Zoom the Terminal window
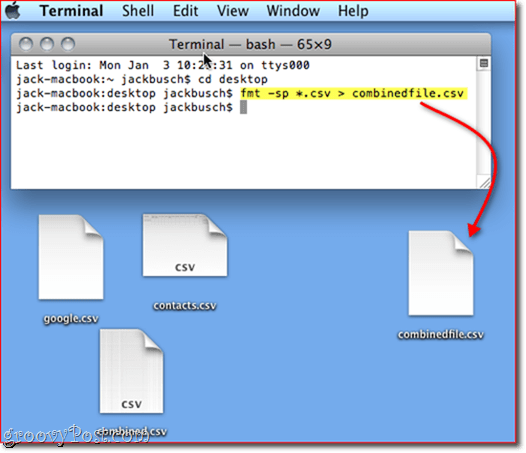Viewport: 526px width, 453px height. pos(68,44)
